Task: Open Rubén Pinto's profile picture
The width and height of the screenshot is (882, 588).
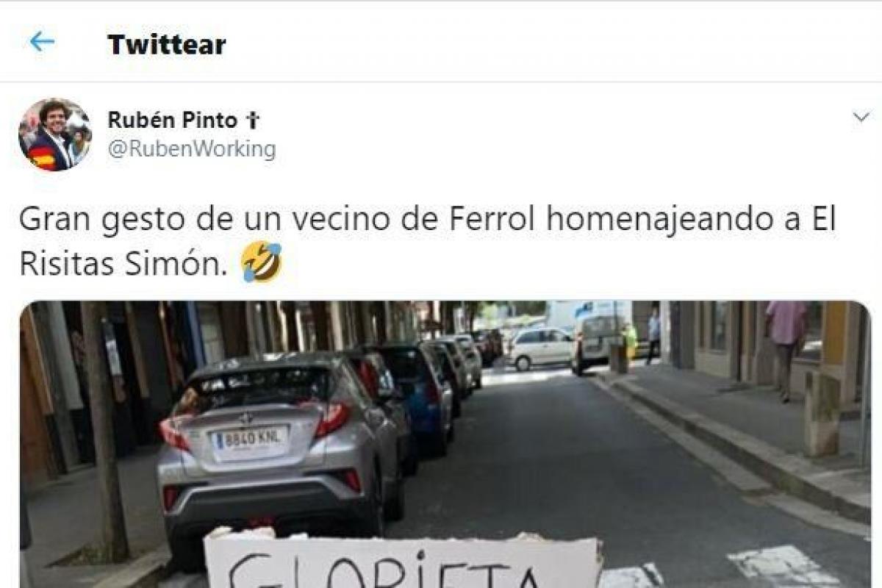Action: pyautogui.click(x=55, y=135)
